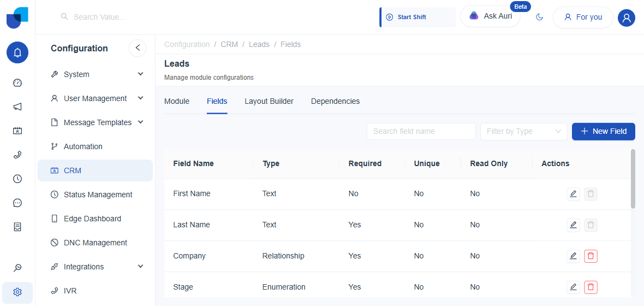Image resolution: width=644 pixels, height=306 pixels.
Task: Open Message Templates section
Action: click(x=95, y=122)
